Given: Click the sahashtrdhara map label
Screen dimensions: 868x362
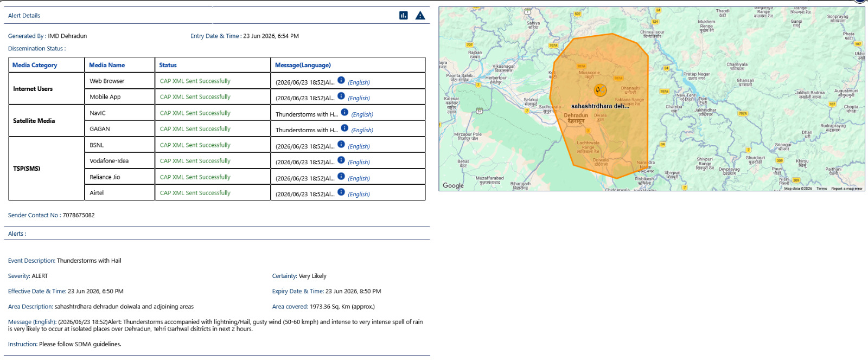Looking at the screenshot, I should 600,106.
